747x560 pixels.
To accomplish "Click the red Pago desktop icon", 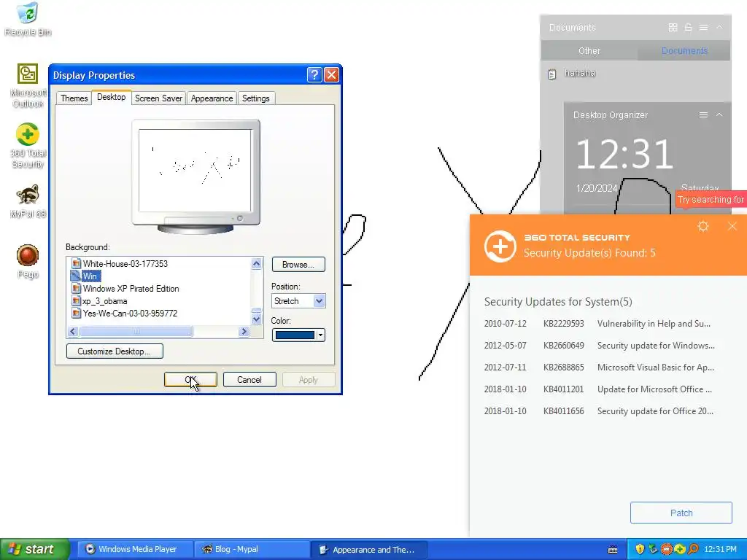I will [28, 261].
